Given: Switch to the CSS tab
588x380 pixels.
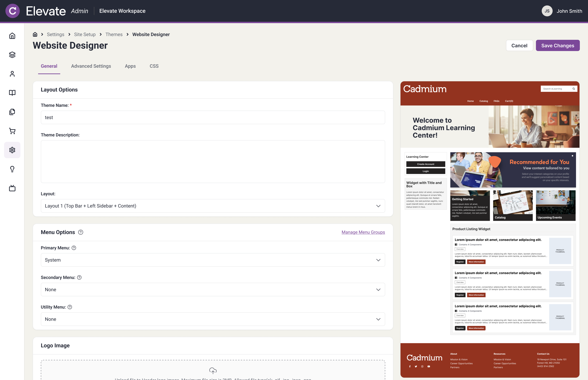Looking at the screenshot, I should coord(154,66).
